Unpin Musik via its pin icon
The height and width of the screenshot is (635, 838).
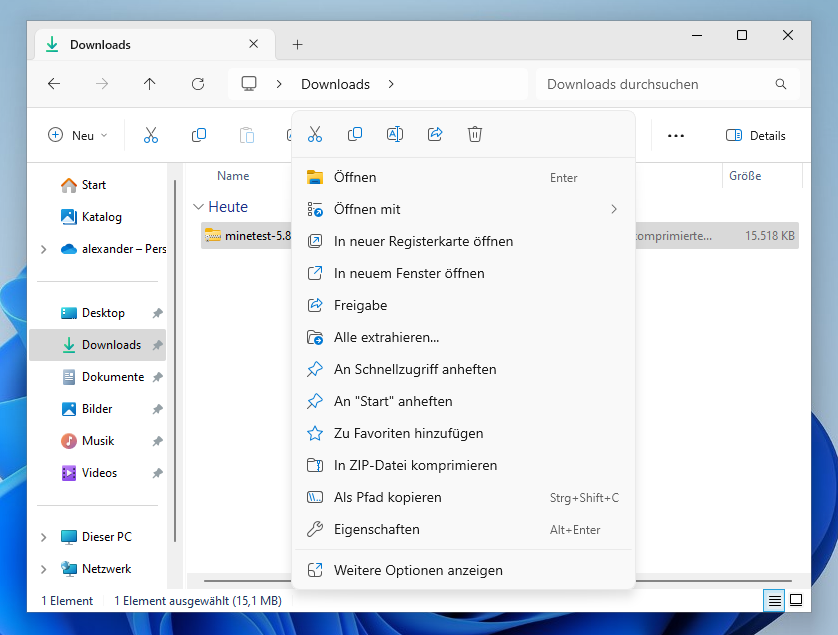click(157, 441)
